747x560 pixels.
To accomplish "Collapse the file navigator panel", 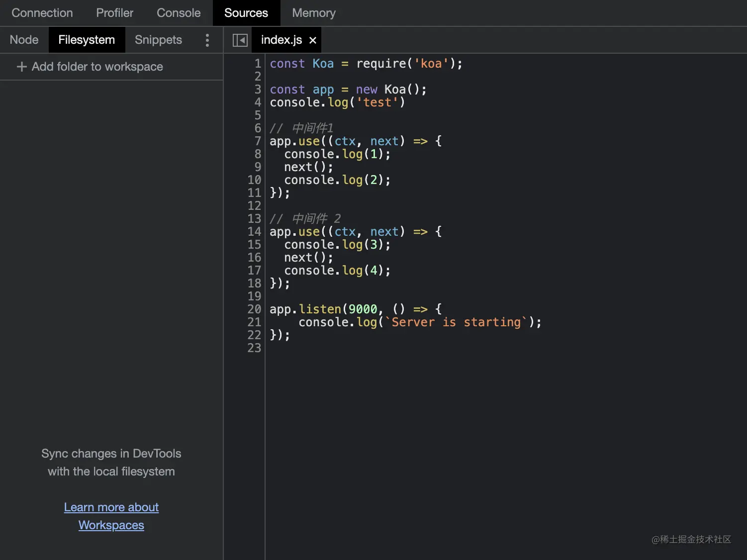I will coord(240,40).
